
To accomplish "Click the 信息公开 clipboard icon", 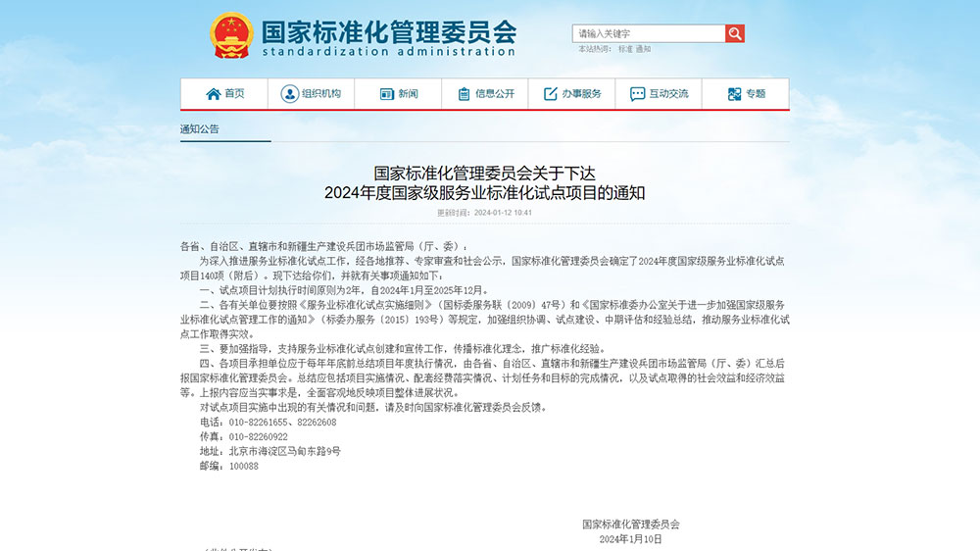I will click(x=464, y=94).
